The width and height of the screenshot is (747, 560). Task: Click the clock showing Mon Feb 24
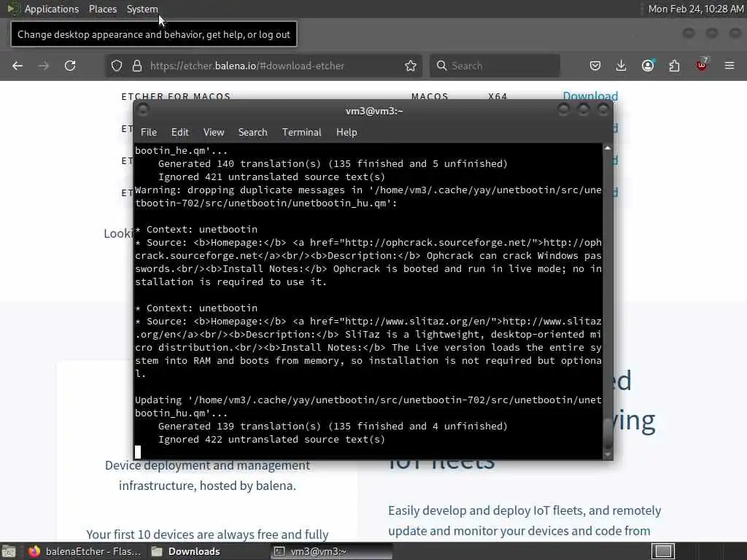point(695,9)
